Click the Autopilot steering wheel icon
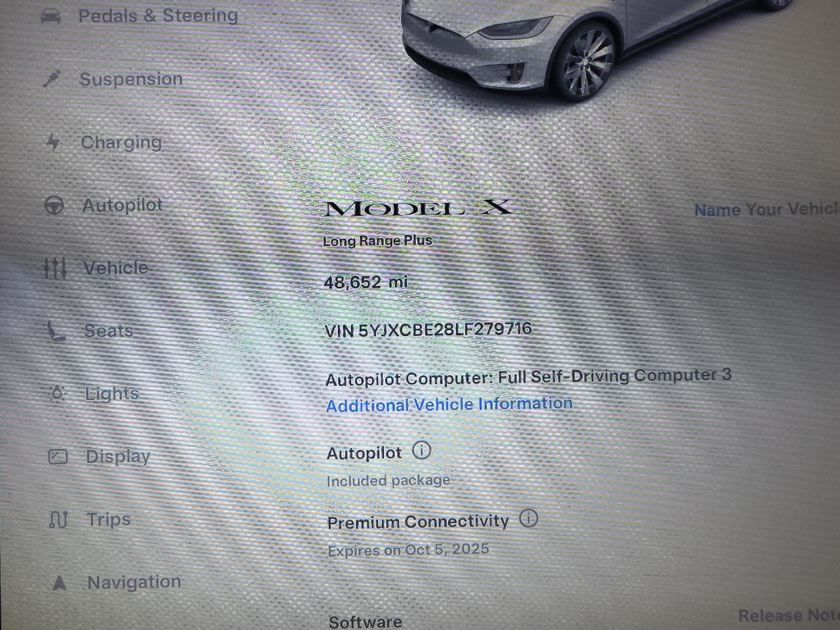The height and width of the screenshot is (630, 840). point(54,205)
